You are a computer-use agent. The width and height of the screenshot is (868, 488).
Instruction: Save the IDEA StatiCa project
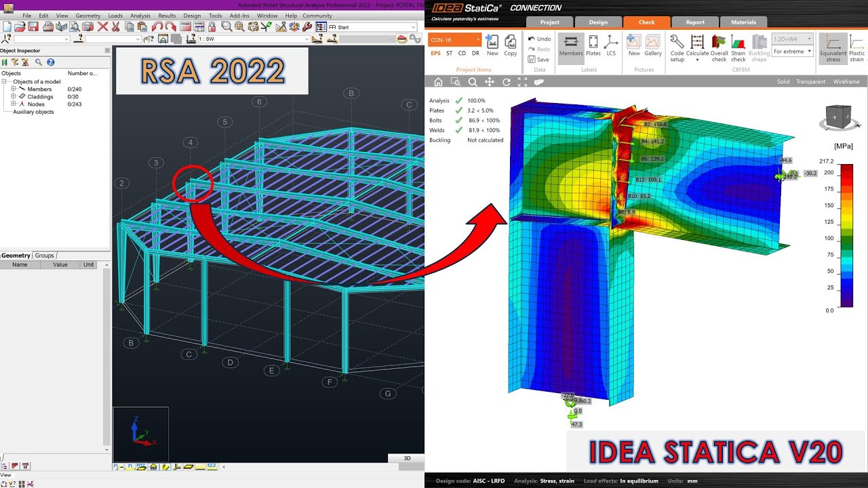(x=540, y=60)
